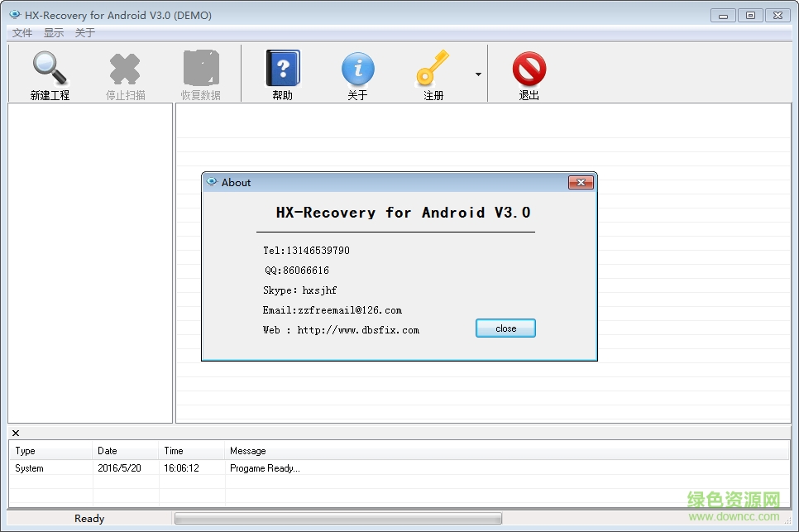Close the log panel with the X icon
The image size is (799, 532).
16,434
